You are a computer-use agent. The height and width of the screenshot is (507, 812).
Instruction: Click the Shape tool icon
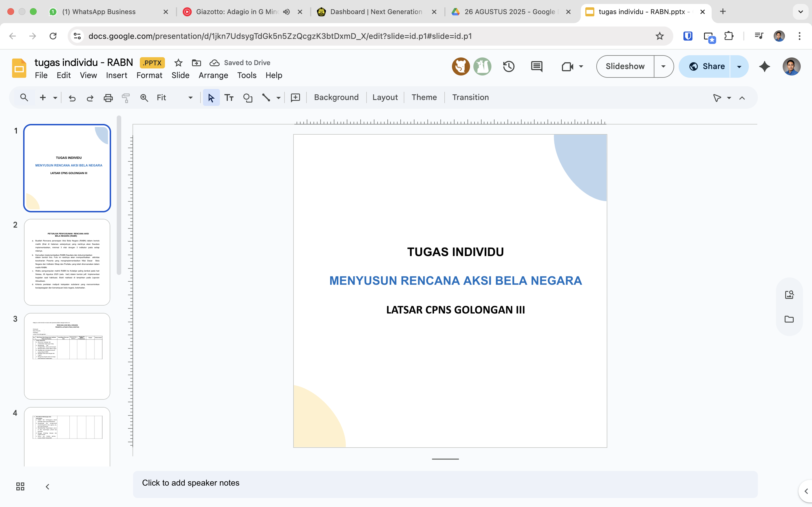pyautogui.click(x=248, y=97)
